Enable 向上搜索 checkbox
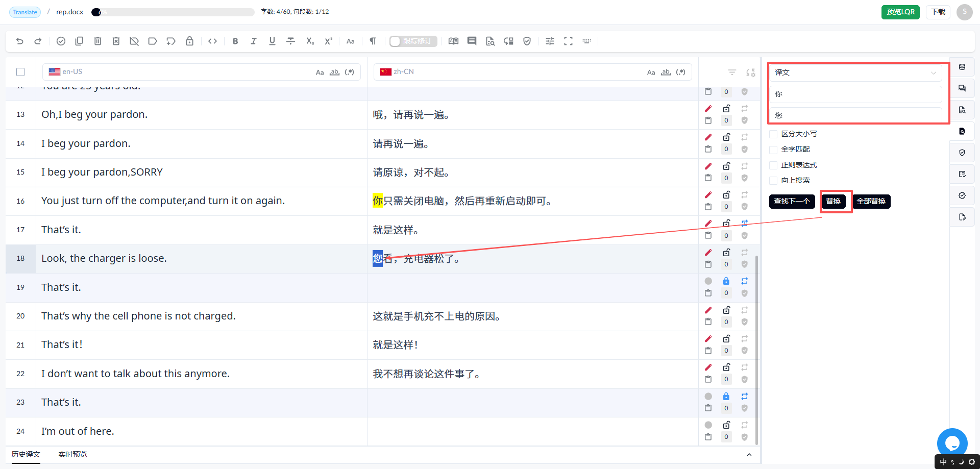This screenshot has width=980, height=469. click(773, 181)
